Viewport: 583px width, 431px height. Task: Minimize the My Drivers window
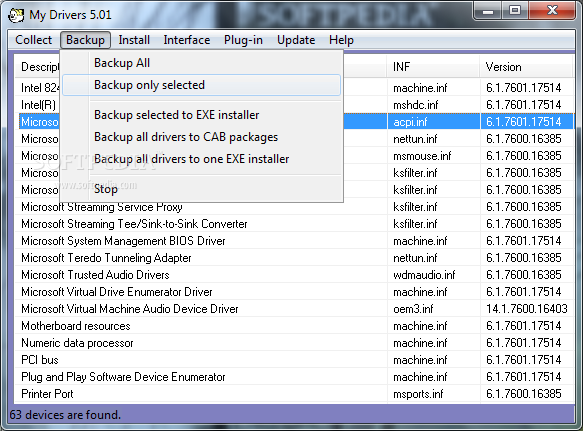pyautogui.click(x=487, y=11)
